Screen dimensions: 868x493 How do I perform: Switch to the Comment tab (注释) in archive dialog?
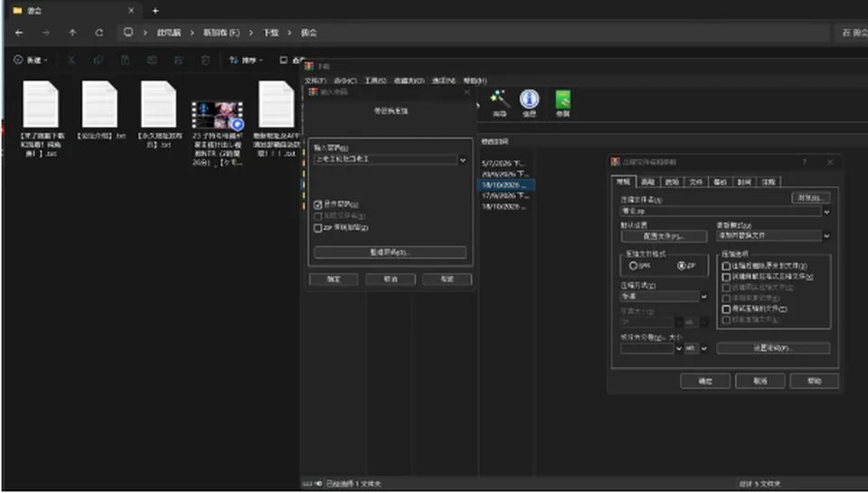(x=769, y=182)
